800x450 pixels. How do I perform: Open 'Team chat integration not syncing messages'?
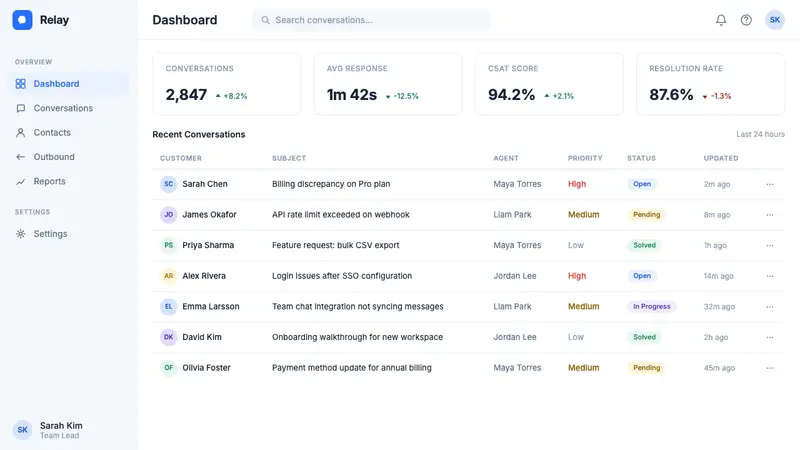pos(358,307)
